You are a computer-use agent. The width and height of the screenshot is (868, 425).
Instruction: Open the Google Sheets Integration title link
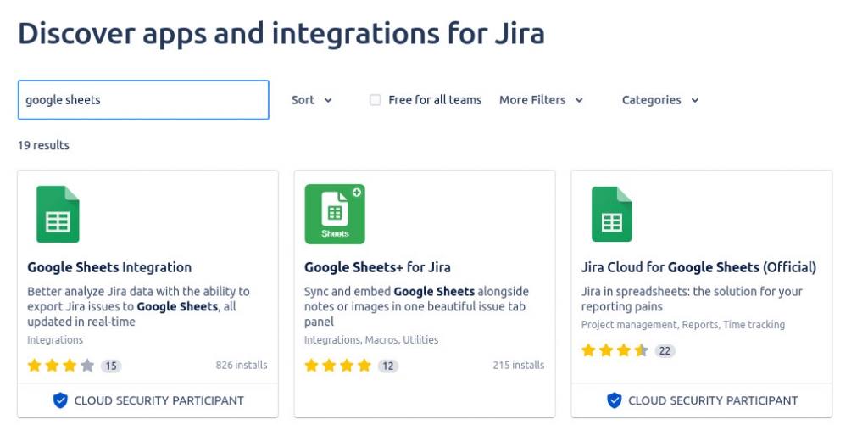click(x=109, y=267)
